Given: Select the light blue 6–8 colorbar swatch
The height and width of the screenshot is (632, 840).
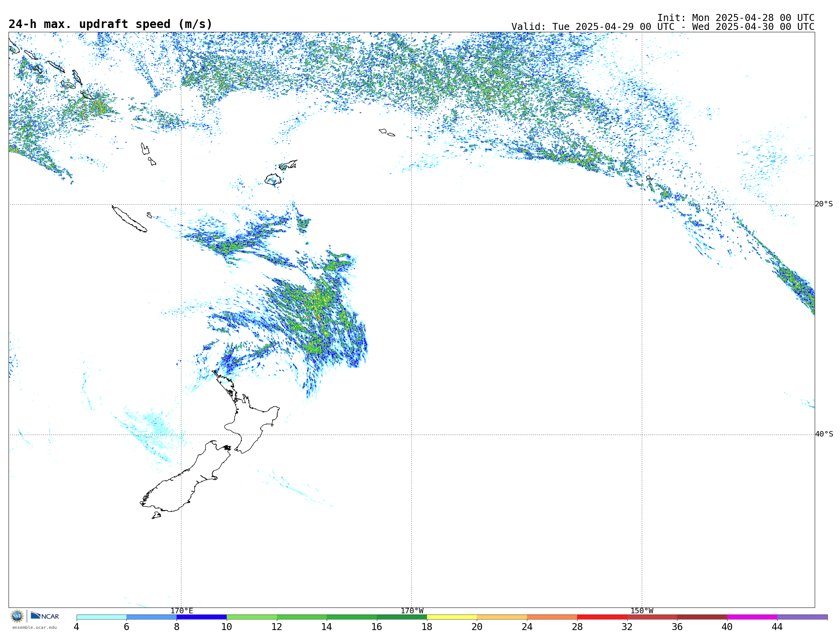Looking at the screenshot, I should 152,617.
